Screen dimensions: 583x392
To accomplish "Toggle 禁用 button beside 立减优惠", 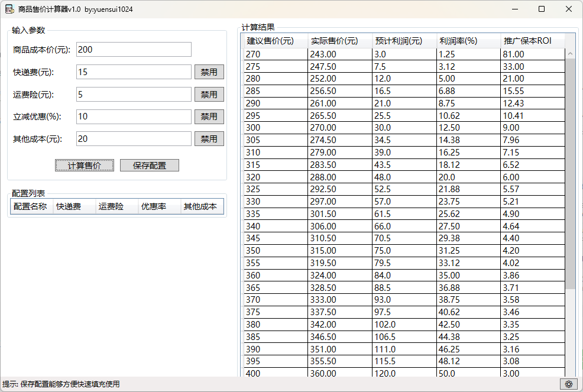I will point(209,116).
